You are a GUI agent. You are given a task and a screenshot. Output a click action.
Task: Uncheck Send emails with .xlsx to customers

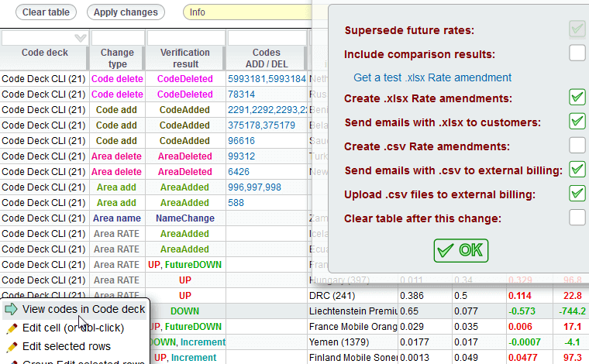coord(577,122)
